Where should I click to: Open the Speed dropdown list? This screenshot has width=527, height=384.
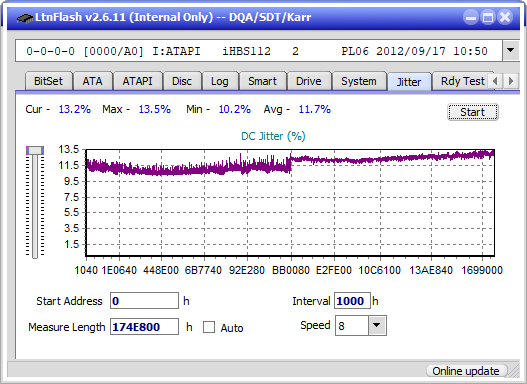pos(377,325)
